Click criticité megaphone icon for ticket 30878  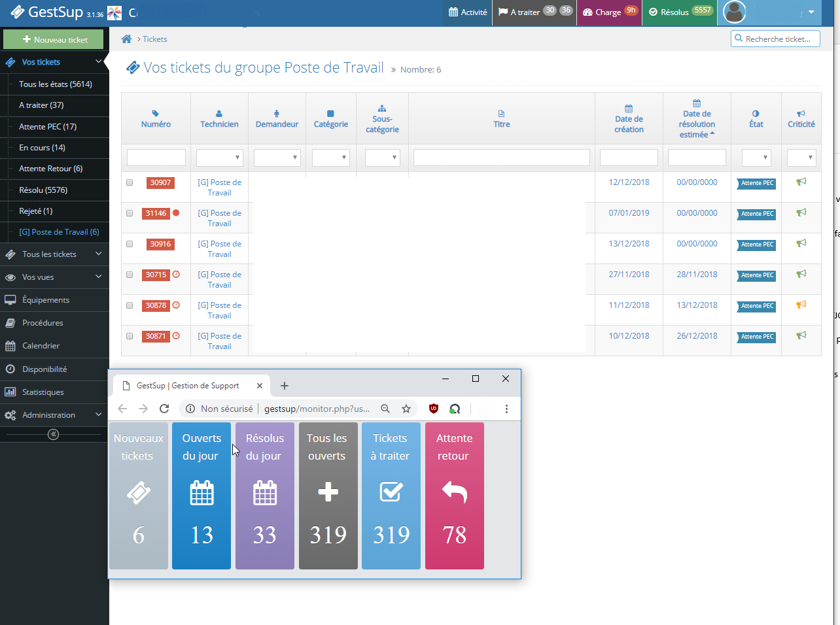[801, 305]
